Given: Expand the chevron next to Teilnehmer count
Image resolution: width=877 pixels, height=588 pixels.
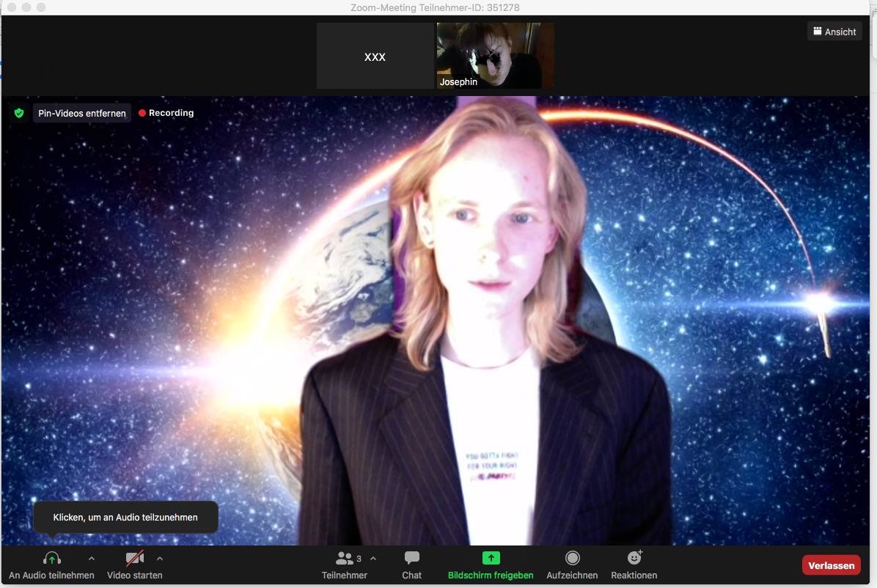Looking at the screenshot, I should (x=373, y=559).
